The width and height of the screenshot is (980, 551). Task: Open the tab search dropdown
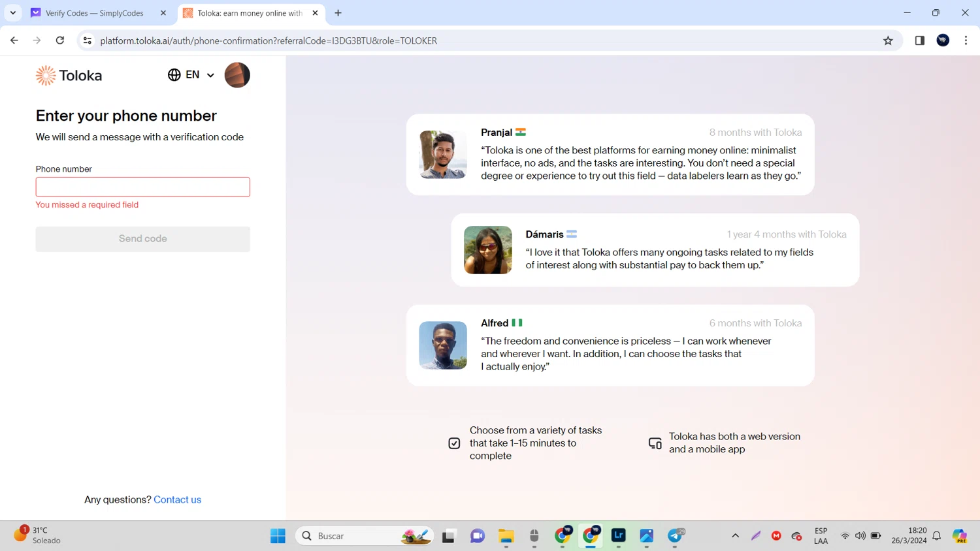(13, 13)
